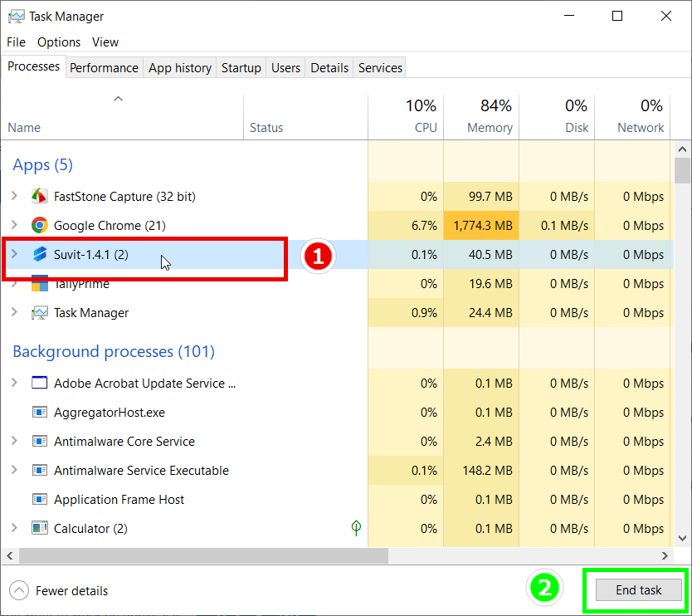Expand the Google Chrome process group

pyautogui.click(x=14, y=225)
